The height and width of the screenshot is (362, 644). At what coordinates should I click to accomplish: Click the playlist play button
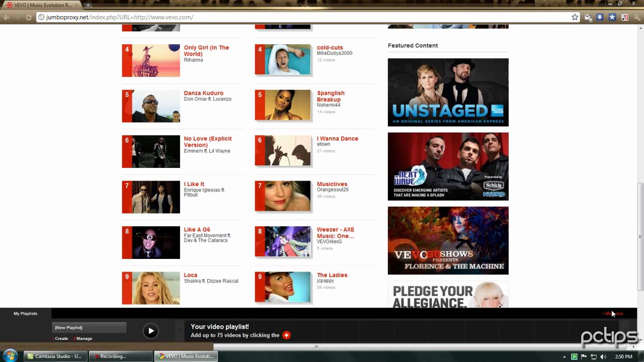[150, 330]
